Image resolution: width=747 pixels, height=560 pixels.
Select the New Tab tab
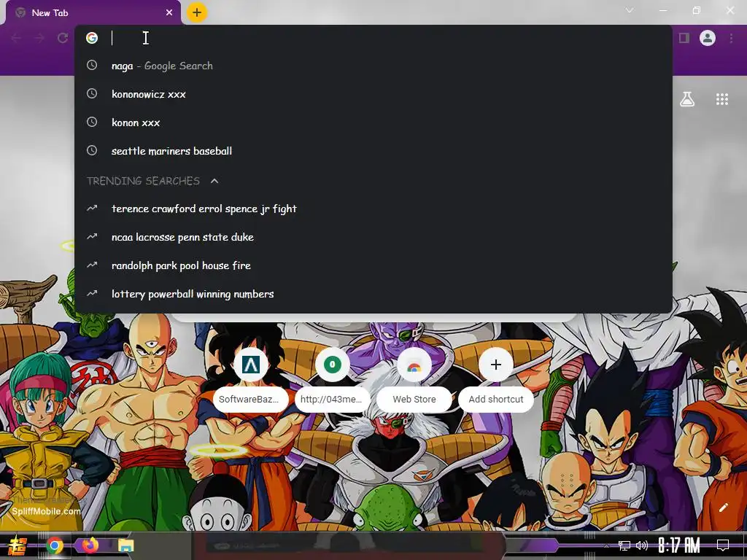tap(93, 13)
